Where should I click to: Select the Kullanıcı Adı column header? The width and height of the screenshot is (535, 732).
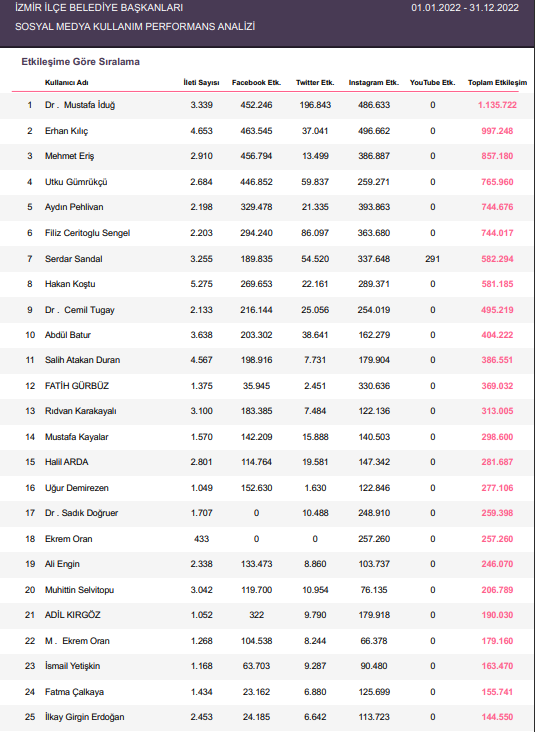pyautogui.click(x=66, y=83)
